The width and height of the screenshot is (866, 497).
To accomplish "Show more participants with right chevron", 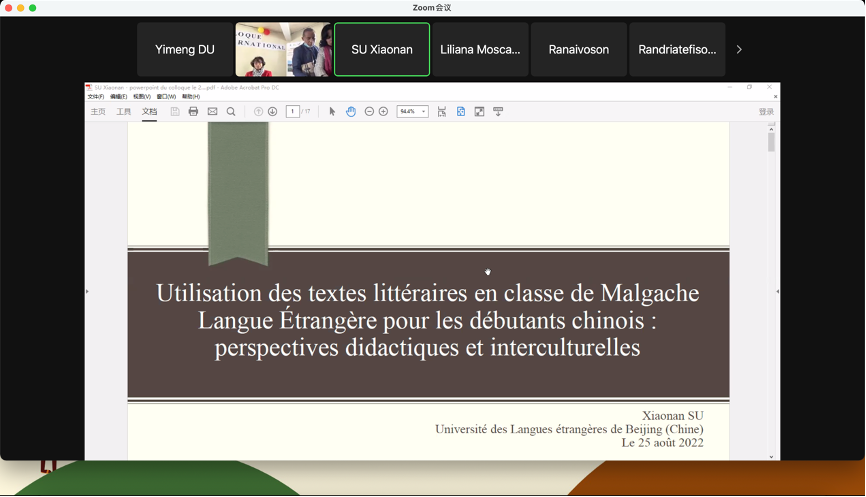I will (x=739, y=49).
